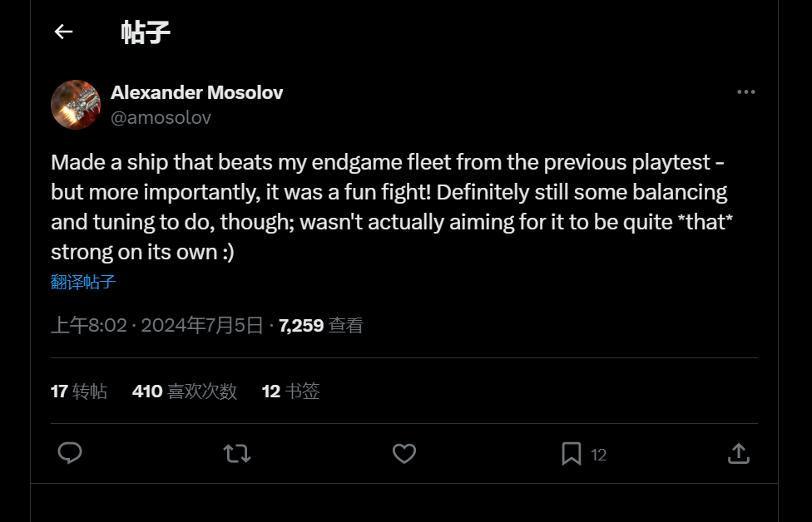
Task: Click the share upload icon
Action: click(x=738, y=453)
